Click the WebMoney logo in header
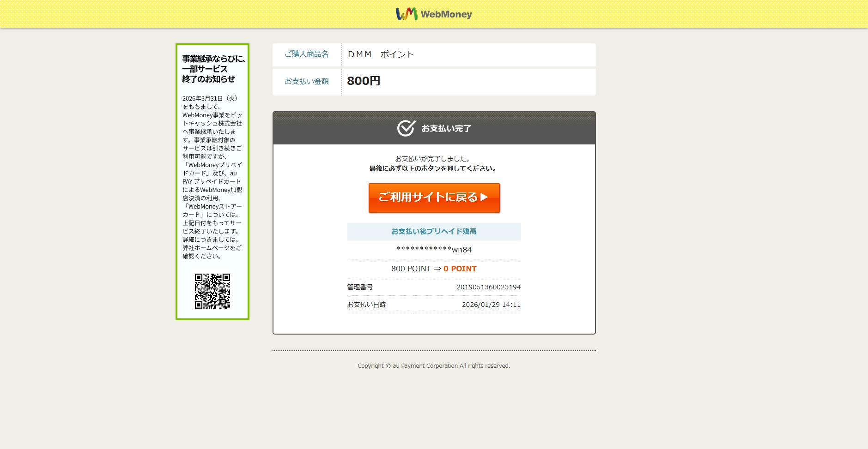 tap(434, 14)
